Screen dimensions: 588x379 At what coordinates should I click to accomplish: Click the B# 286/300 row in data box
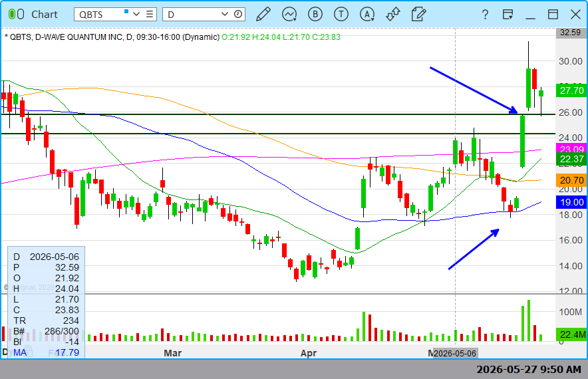[46, 331]
